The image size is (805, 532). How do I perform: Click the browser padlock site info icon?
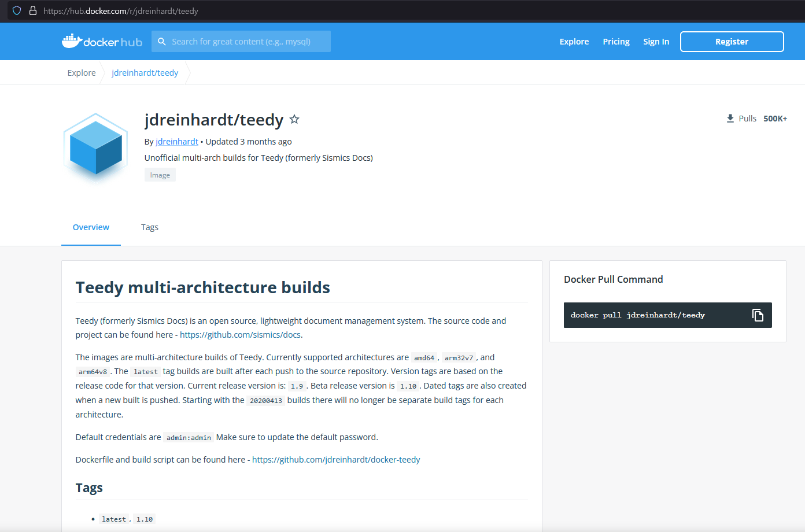33,10
